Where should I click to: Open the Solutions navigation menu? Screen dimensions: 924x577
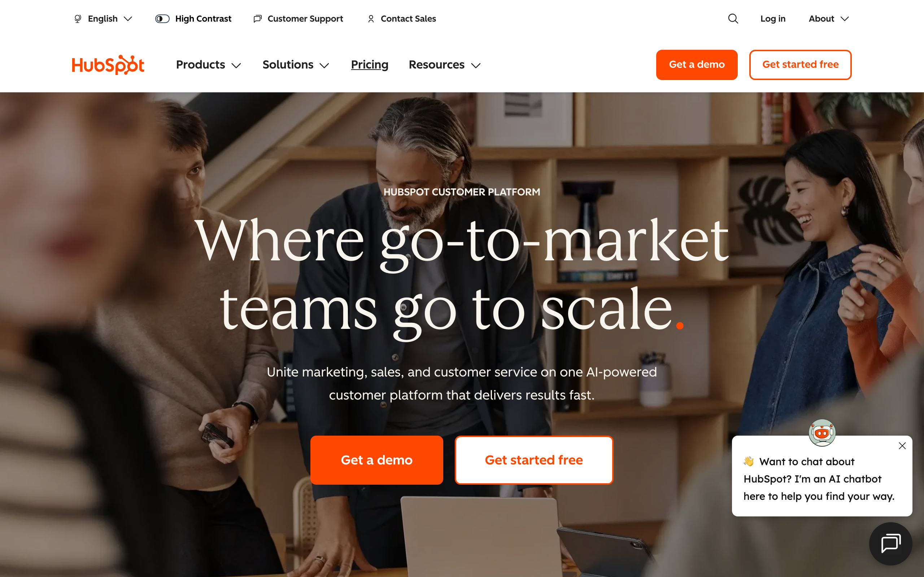click(x=296, y=65)
